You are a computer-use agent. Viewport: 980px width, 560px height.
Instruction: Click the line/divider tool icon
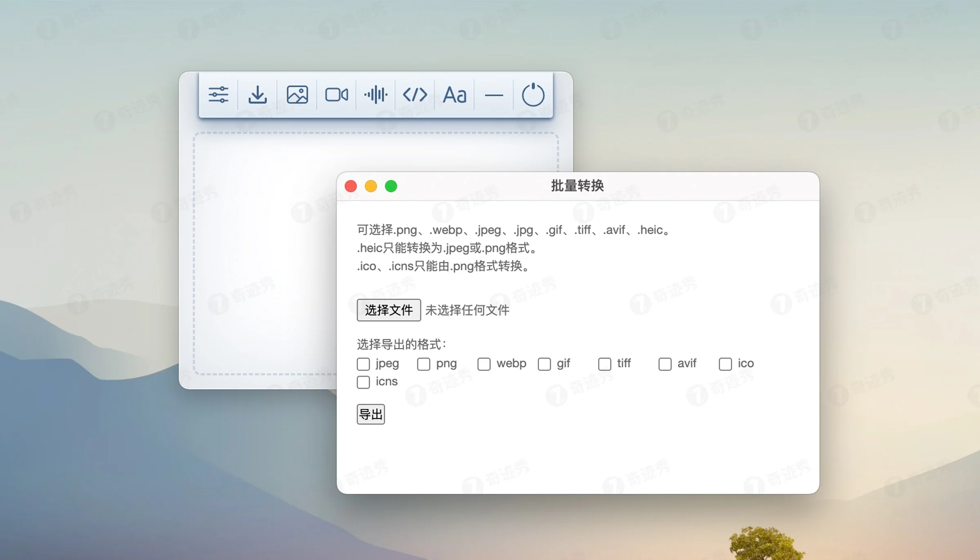[494, 94]
